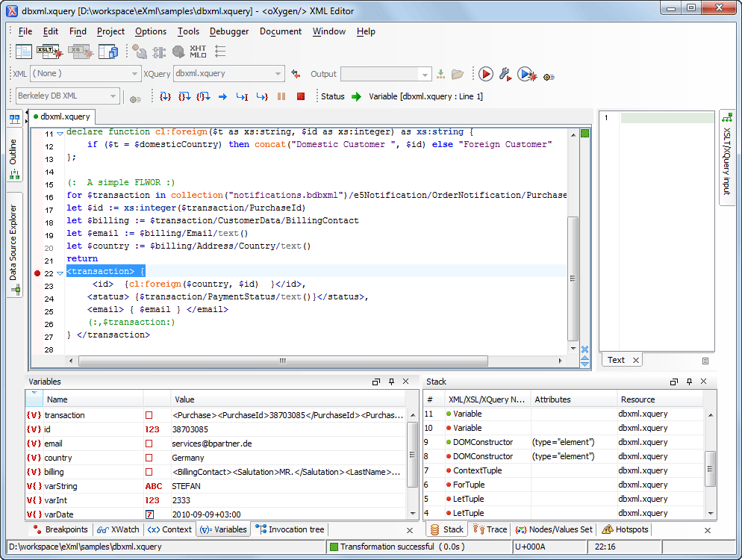Screen dimensions: 742x560
Task: Collapse the fold at line 11
Action: [x=60, y=134]
